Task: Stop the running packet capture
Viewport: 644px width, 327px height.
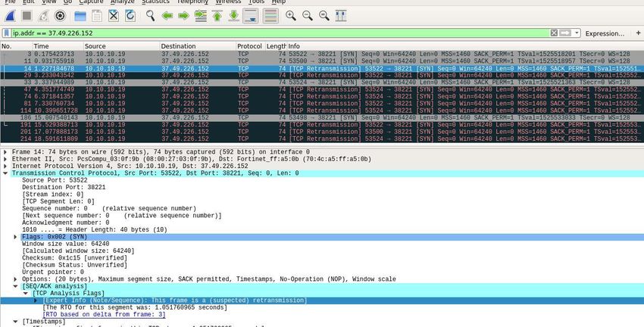Action: click(x=27, y=16)
